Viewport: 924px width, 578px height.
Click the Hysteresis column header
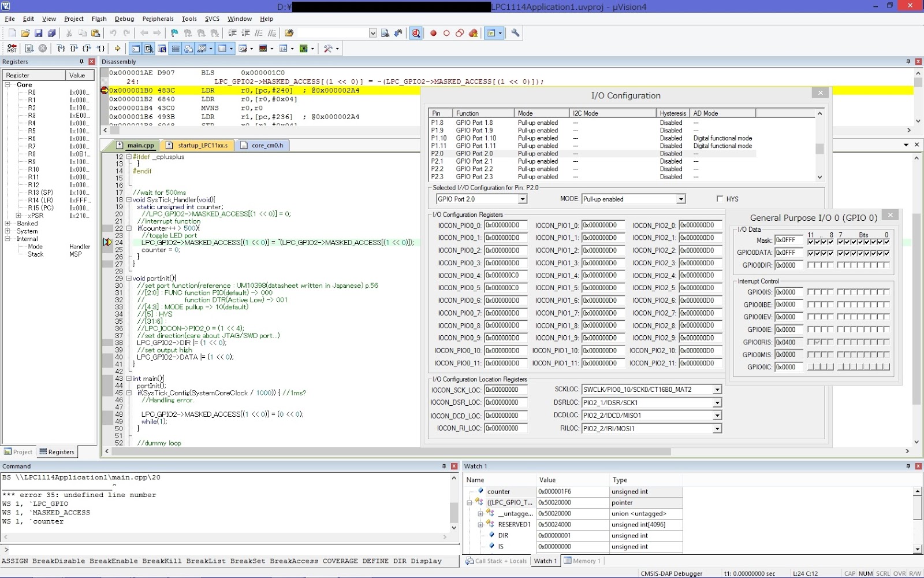tap(673, 113)
